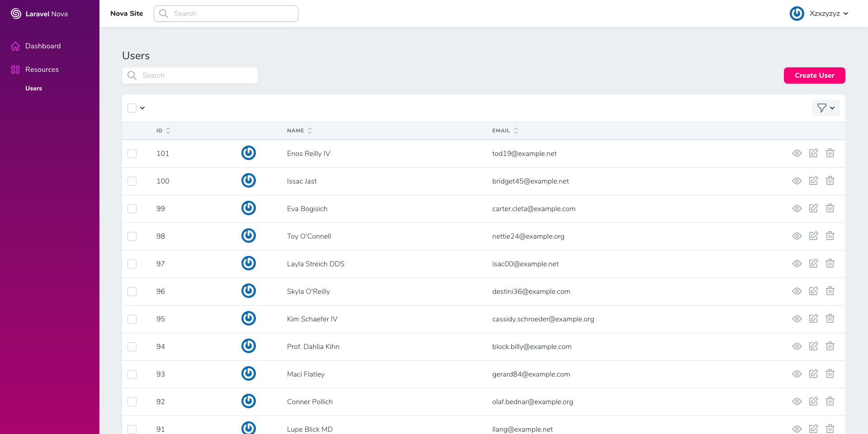Image resolution: width=868 pixels, height=434 pixels.
Task: Edit Conner Pollich record
Action: 813,401
